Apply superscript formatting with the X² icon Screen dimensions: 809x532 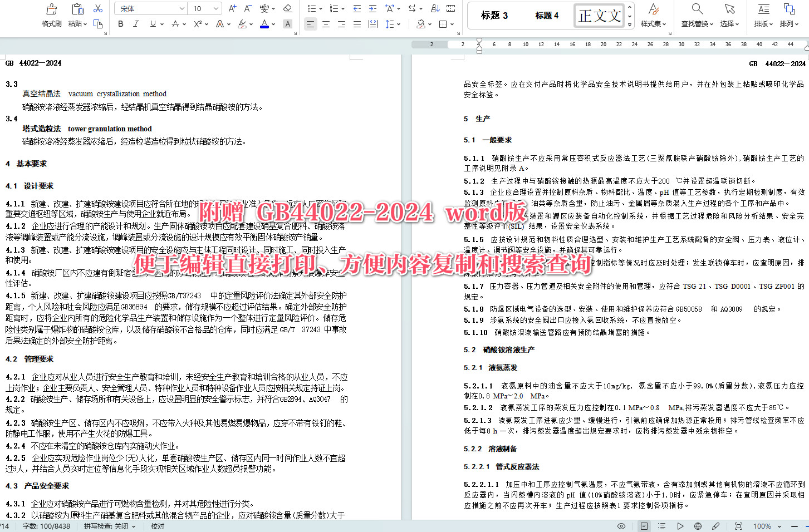click(x=198, y=24)
